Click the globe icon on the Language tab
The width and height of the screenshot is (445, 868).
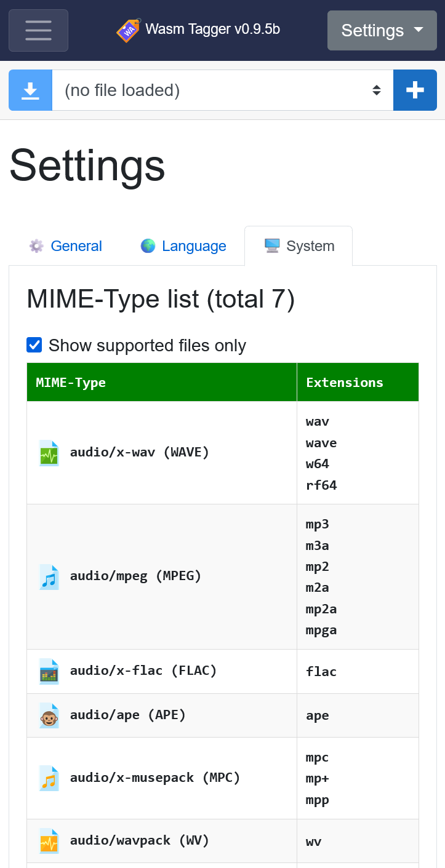pyautogui.click(x=147, y=245)
